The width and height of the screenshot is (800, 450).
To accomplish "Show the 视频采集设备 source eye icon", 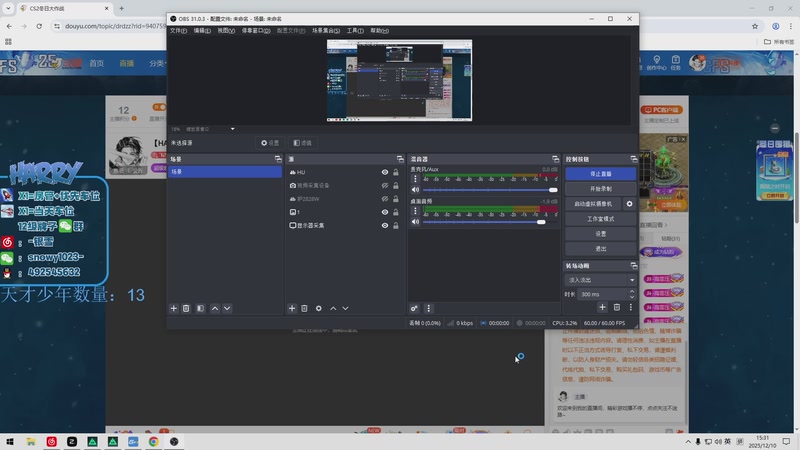I will pyautogui.click(x=385, y=186).
